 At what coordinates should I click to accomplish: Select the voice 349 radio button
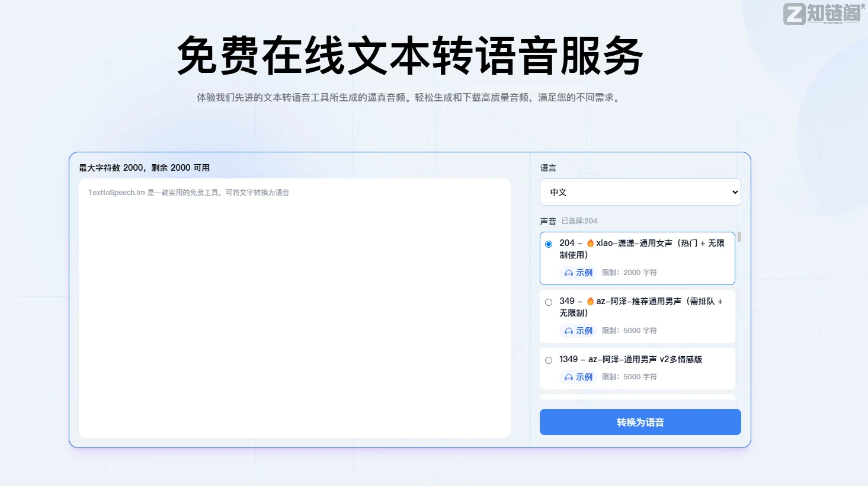click(549, 302)
